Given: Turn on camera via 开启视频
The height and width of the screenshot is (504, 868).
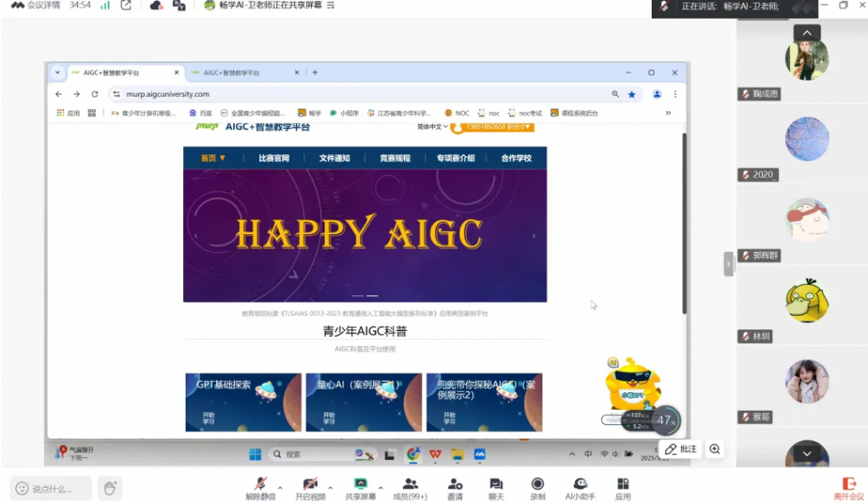Looking at the screenshot, I should pyautogui.click(x=310, y=489).
